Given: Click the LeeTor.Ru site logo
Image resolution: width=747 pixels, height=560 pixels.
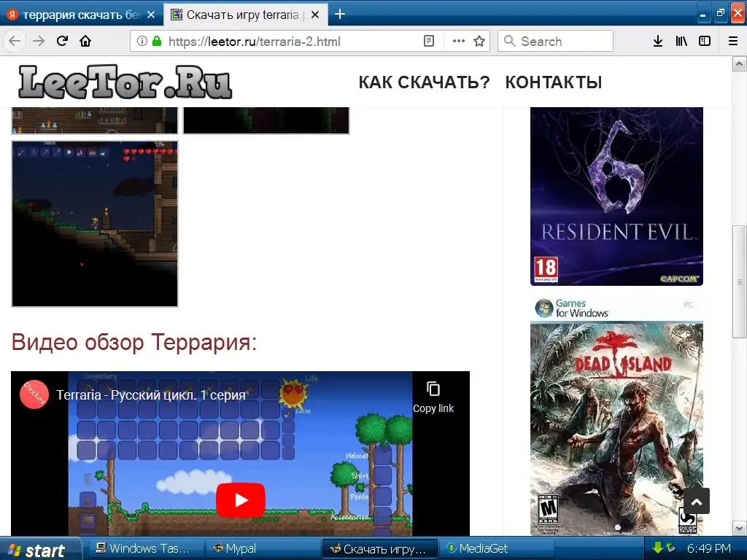Looking at the screenshot, I should click(125, 82).
